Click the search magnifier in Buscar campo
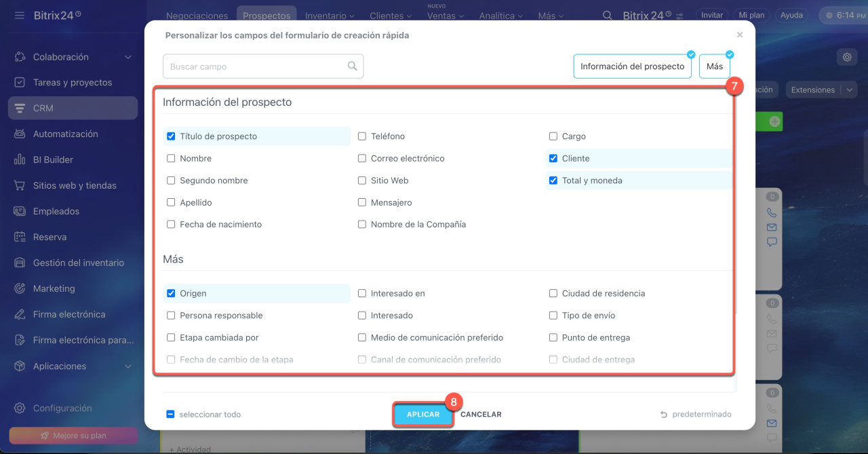The image size is (868, 454). (352, 67)
